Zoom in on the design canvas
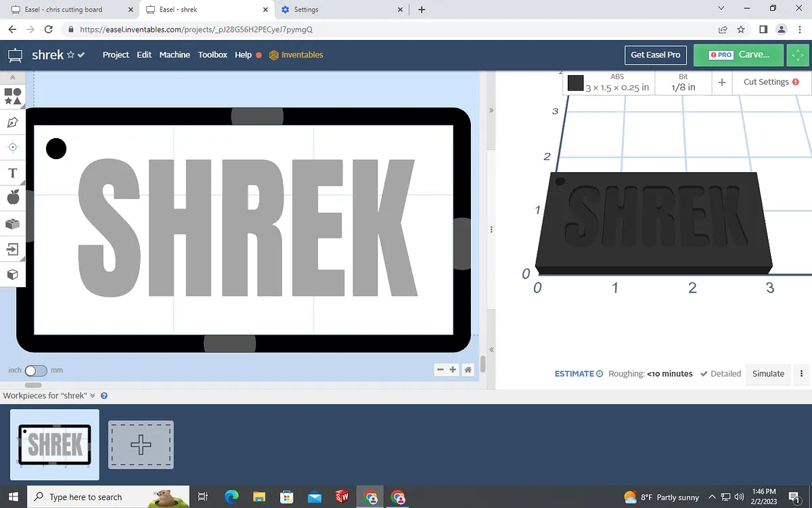The width and height of the screenshot is (812, 508). point(453,370)
